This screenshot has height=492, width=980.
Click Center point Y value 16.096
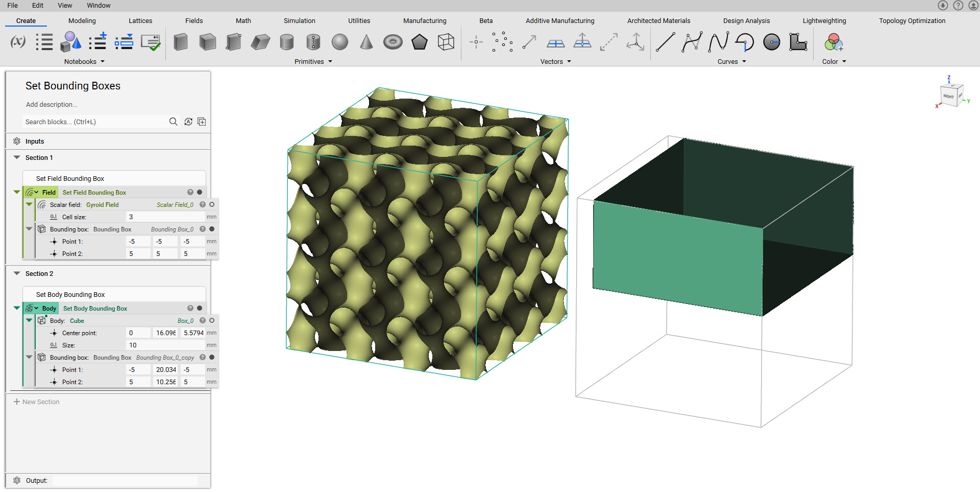(x=166, y=333)
